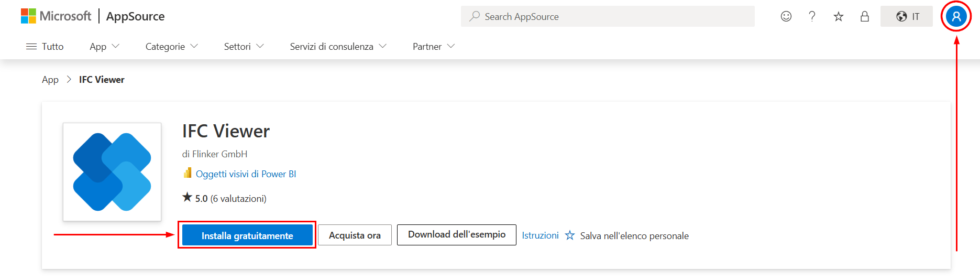Open the Tutto hamburger menu
This screenshot has width=980, height=280.
pyautogui.click(x=45, y=47)
